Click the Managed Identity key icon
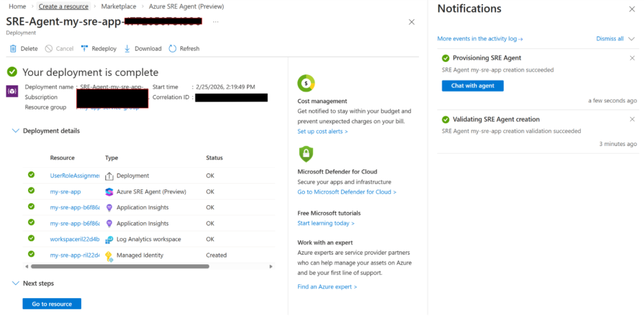The width and height of the screenshot is (644, 316). pyautogui.click(x=109, y=256)
